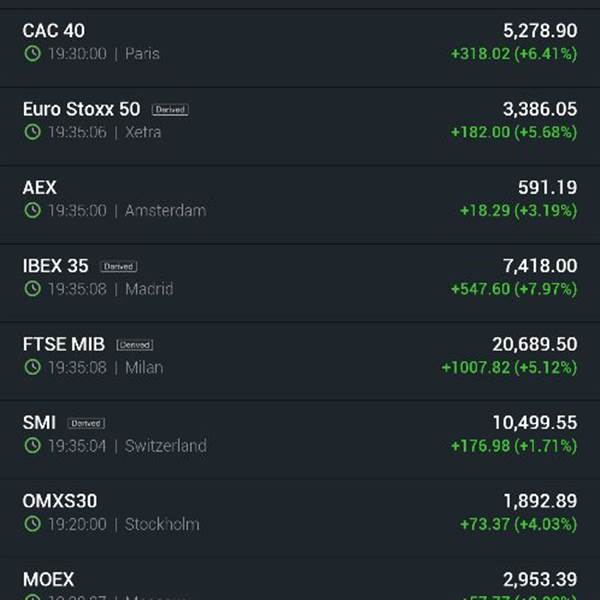600x600 pixels.
Task: Tap the Derived badge beside SMI
Action: click(x=86, y=424)
